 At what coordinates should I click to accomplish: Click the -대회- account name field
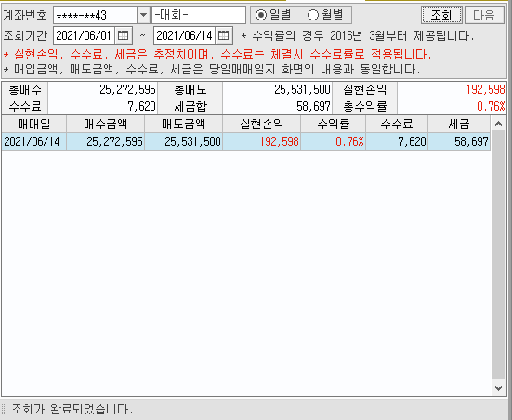click(x=199, y=15)
